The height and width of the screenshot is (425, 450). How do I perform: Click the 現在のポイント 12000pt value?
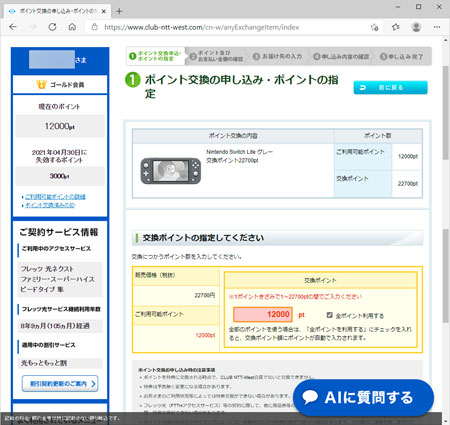(60, 126)
